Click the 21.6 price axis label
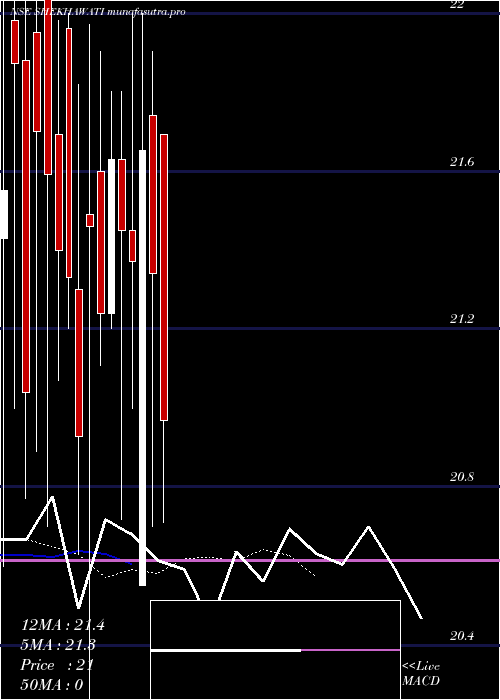Viewport: 500px width, 700px height. click(462, 162)
